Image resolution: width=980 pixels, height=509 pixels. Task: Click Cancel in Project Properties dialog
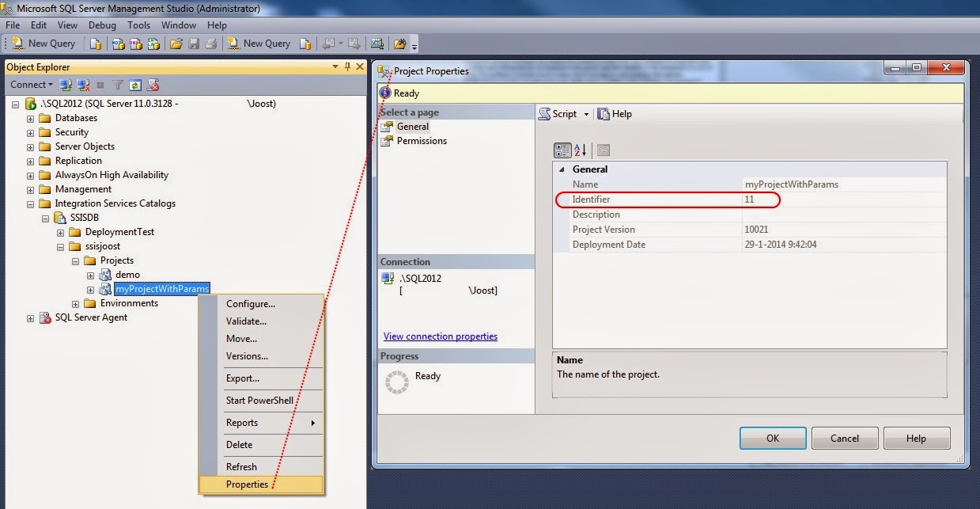tap(845, 438)
